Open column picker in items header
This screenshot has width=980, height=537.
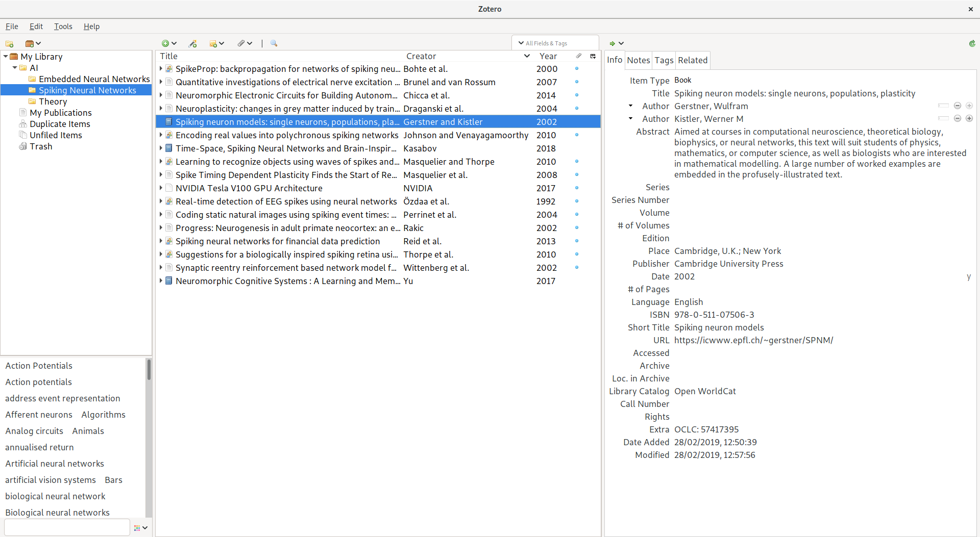tap(593, 56)
